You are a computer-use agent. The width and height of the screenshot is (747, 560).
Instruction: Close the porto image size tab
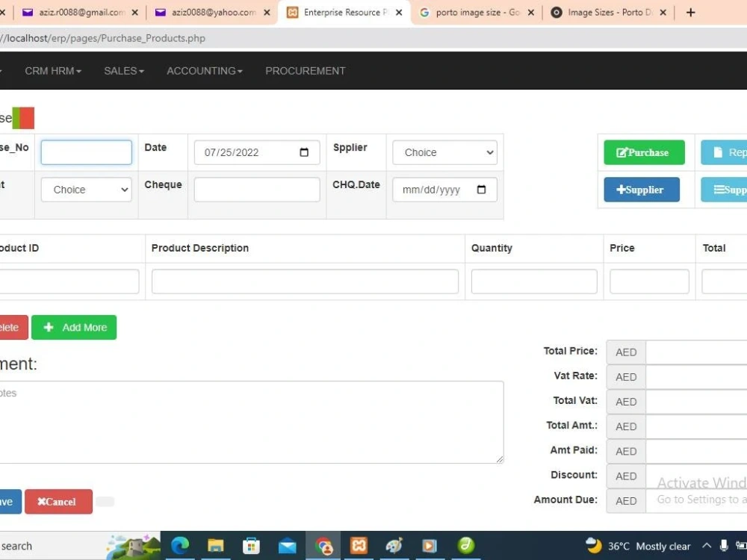(x=531, y=13)
